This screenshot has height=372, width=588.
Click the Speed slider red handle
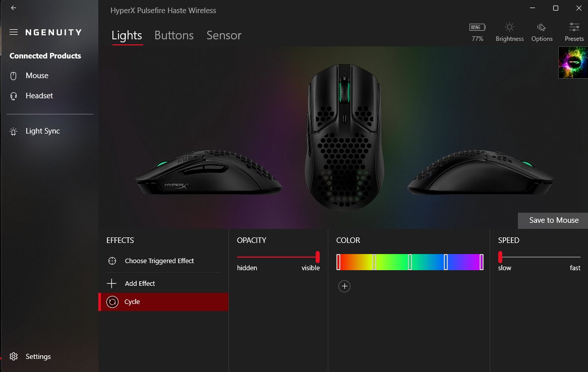(x=500, y=257)
